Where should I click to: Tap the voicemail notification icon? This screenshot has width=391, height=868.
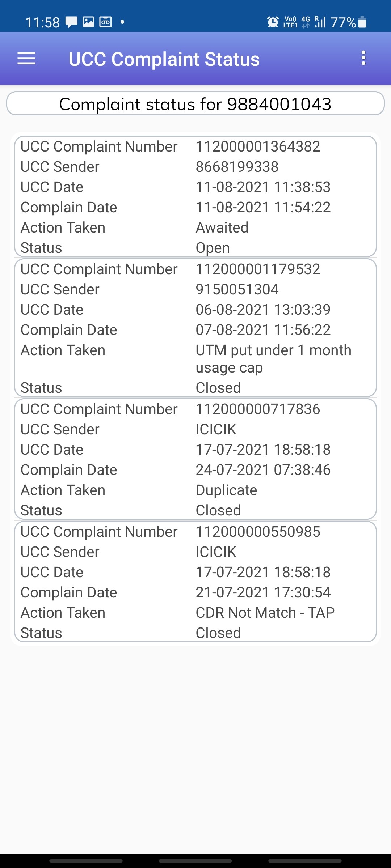tap(106, 22)
